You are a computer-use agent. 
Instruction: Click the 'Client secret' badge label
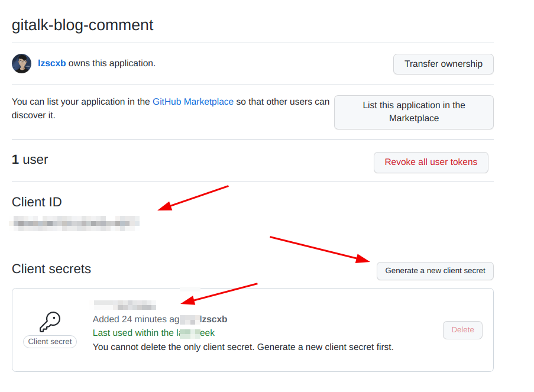click(x=50, y=342)
